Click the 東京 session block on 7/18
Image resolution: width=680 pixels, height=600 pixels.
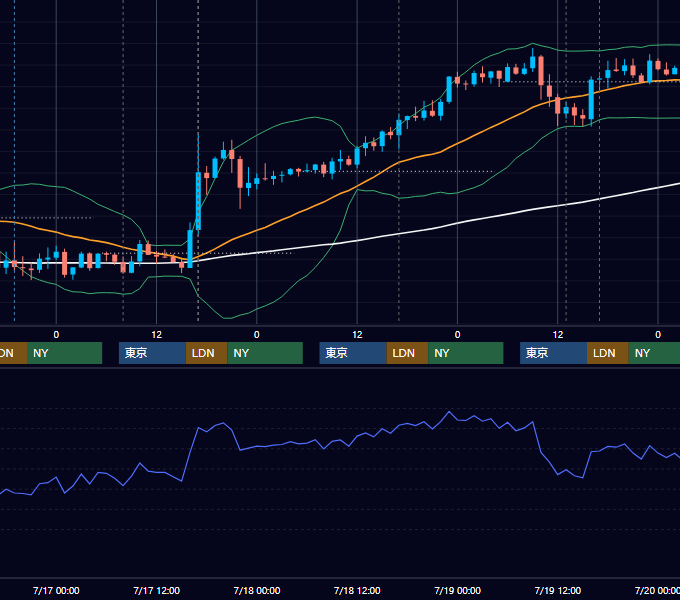click(353, 353)
